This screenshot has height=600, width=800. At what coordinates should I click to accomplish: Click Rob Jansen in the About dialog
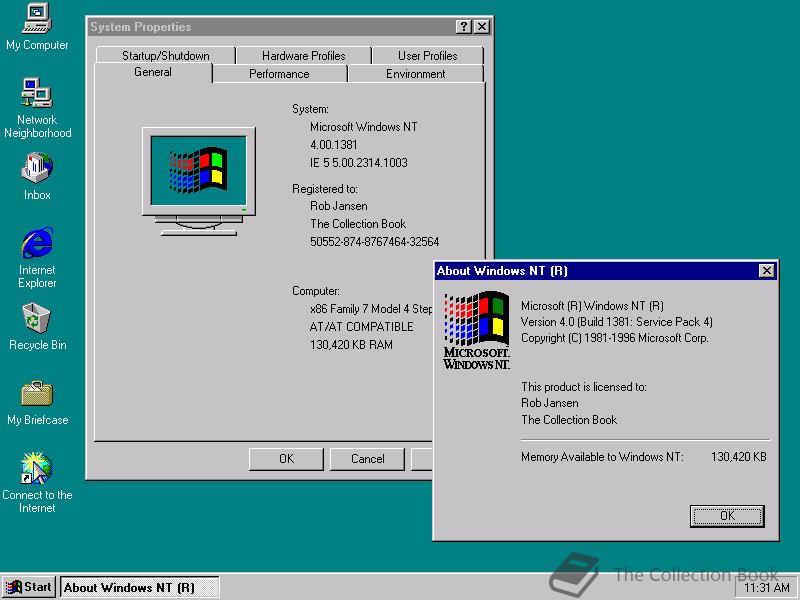549,403
